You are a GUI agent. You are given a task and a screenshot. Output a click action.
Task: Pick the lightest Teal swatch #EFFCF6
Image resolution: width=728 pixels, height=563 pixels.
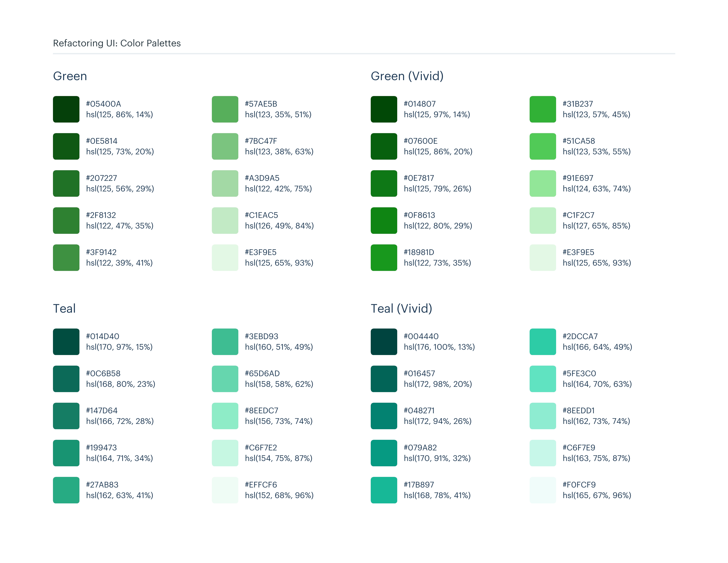pyautogui.click(x=225, y=490)
